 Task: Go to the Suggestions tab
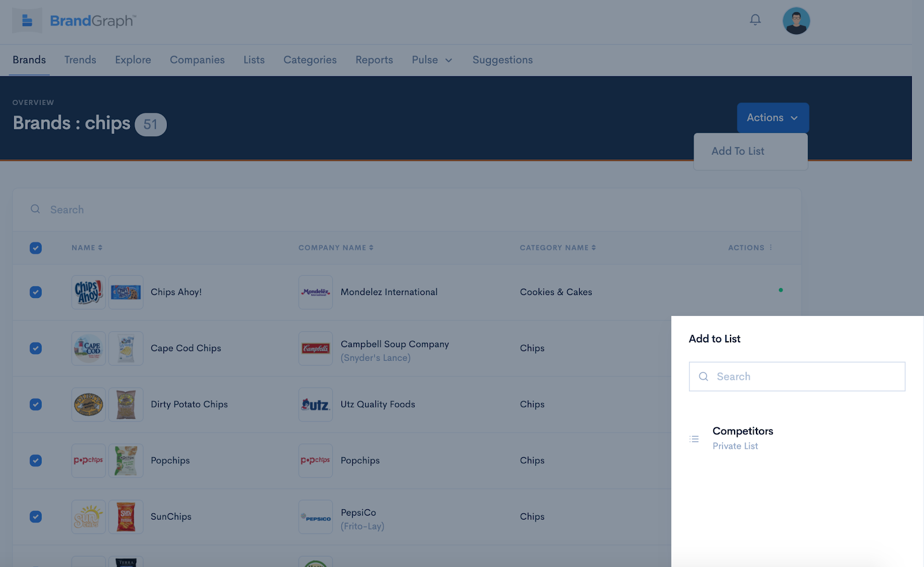tap(502, 60)
